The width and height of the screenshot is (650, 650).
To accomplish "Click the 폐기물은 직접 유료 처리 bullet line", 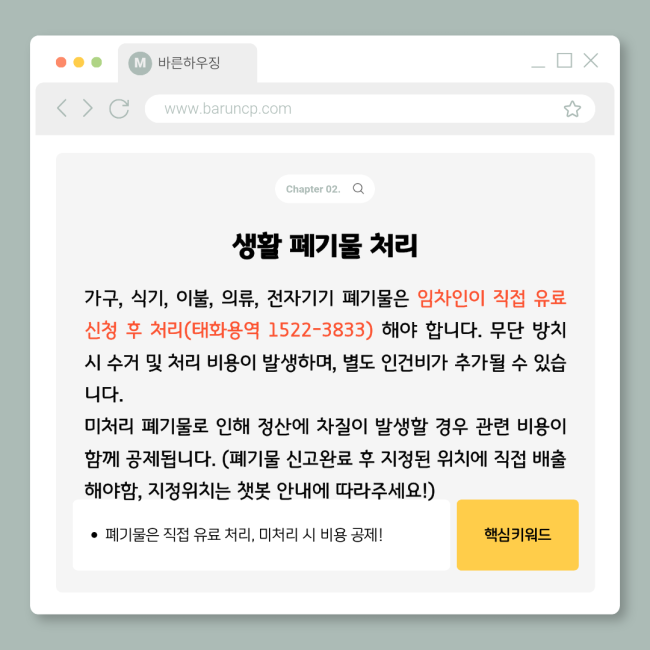I will coord(243,535).
